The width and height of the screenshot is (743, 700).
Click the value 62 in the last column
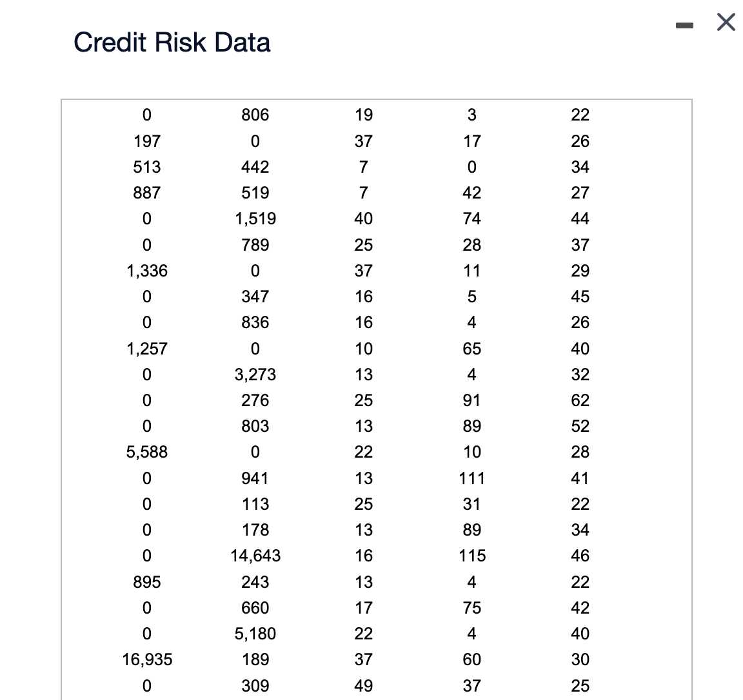tap(580, 400)
